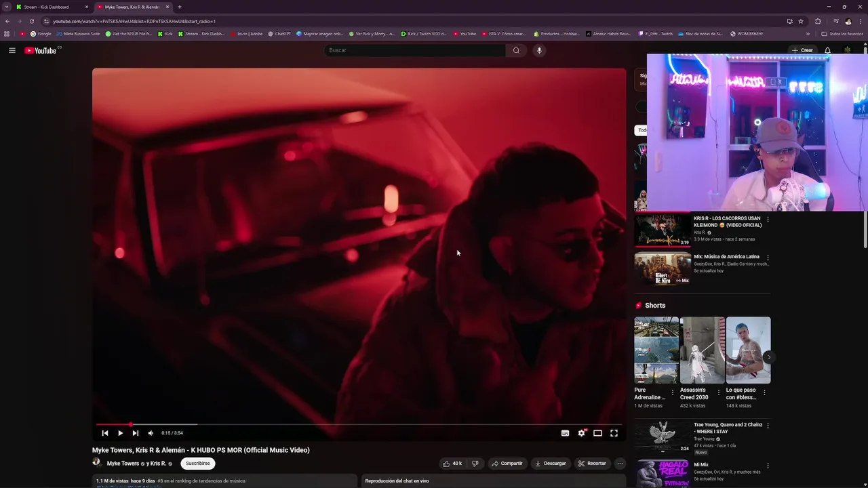Open options for Lo que paso short
The width and height of the screenshot is (868, 488).
pyautogui.click(x=764, y=392)
